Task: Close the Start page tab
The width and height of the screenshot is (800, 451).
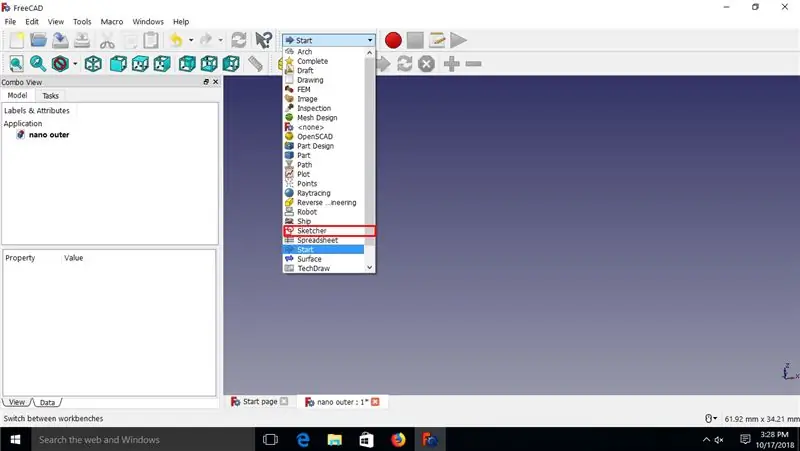Action: pos(284,402)
